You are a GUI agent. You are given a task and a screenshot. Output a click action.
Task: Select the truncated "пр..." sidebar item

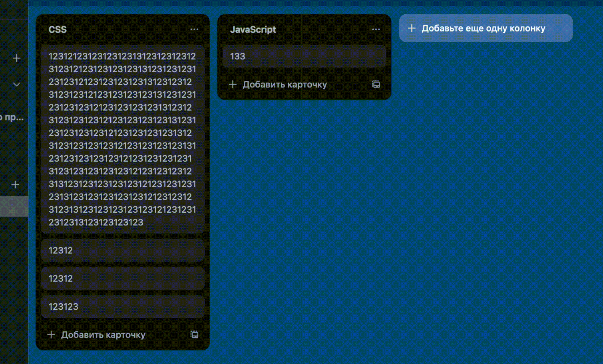[13, 117]
